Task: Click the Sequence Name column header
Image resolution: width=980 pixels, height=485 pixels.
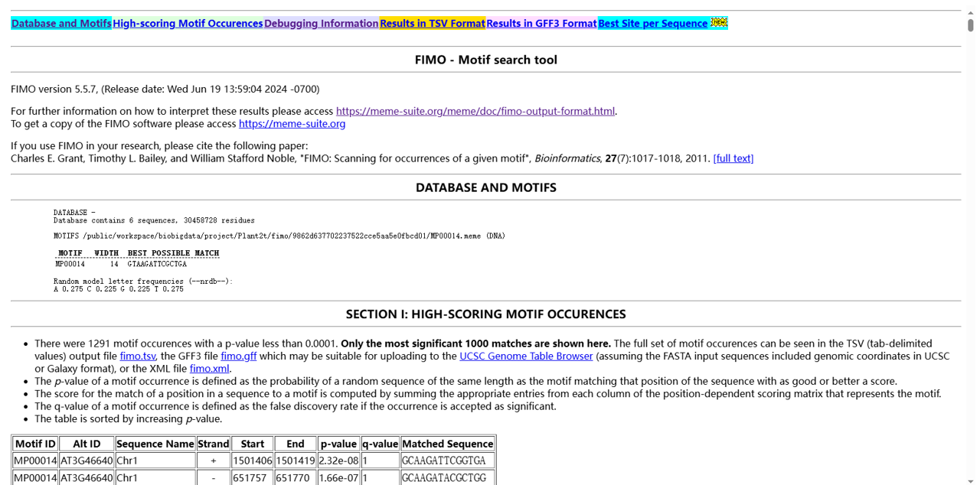Action: pyautogui.click(x=155, y=444)
